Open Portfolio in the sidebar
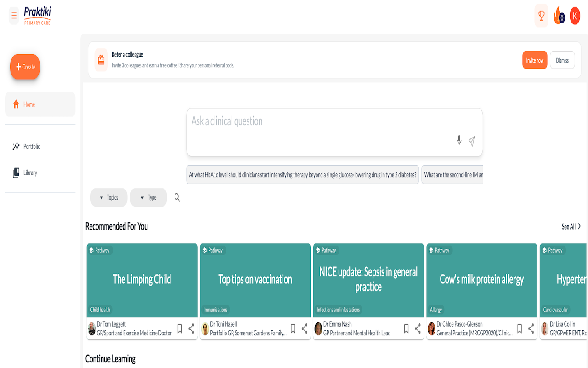 (x=32, y=146)
